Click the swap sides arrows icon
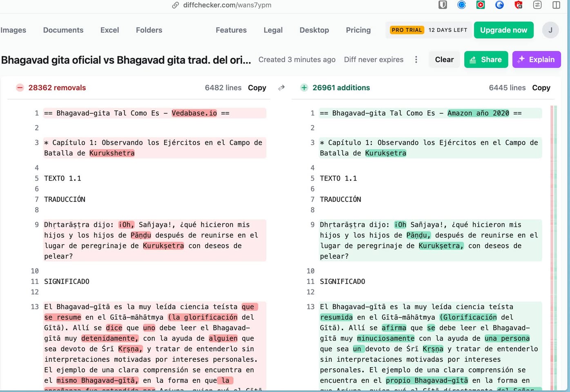This screenshot has width=570, height=392. click(281, 88)
